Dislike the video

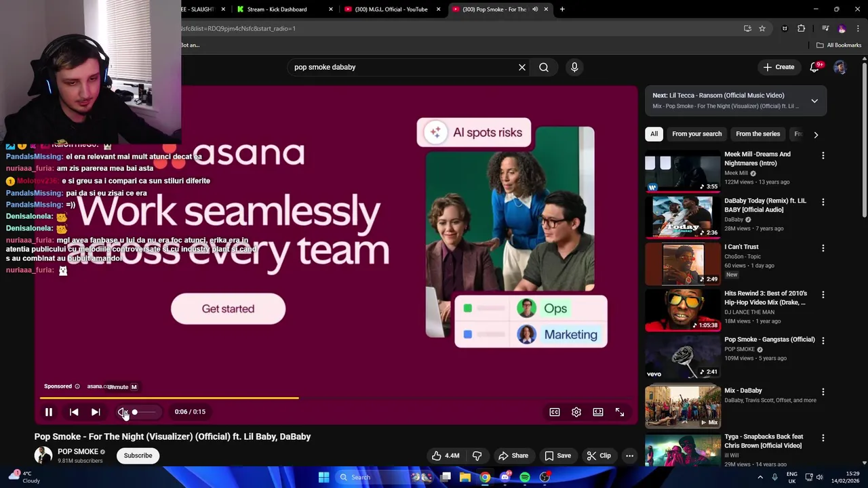[x=477, y=456]
